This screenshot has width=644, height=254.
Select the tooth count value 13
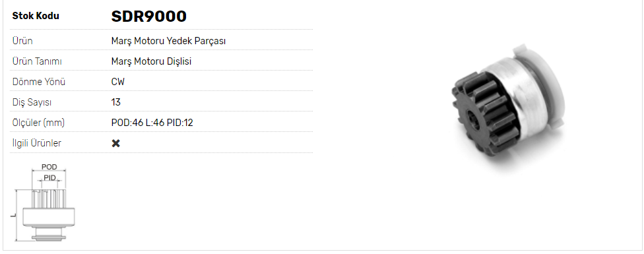(x=115, y=102)
